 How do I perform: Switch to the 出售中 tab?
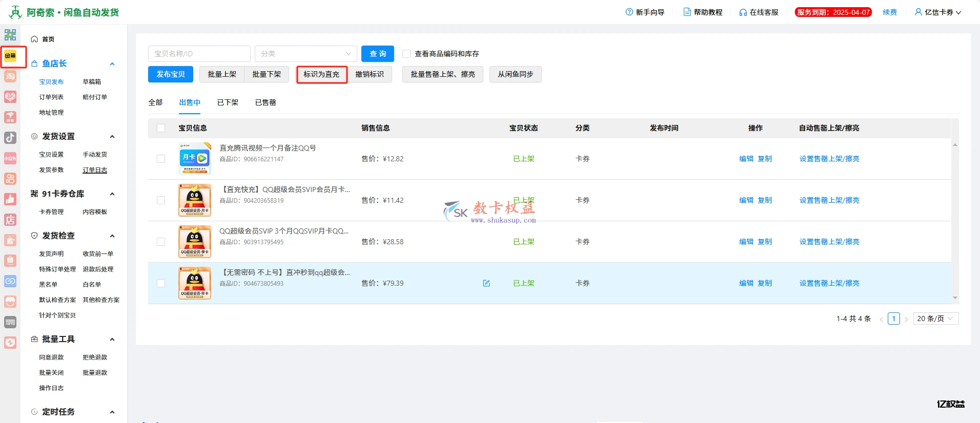coord(190,102)
